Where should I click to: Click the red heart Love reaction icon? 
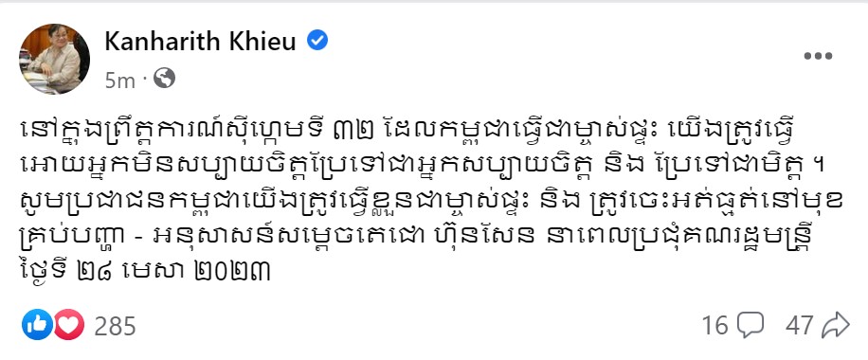68,325
